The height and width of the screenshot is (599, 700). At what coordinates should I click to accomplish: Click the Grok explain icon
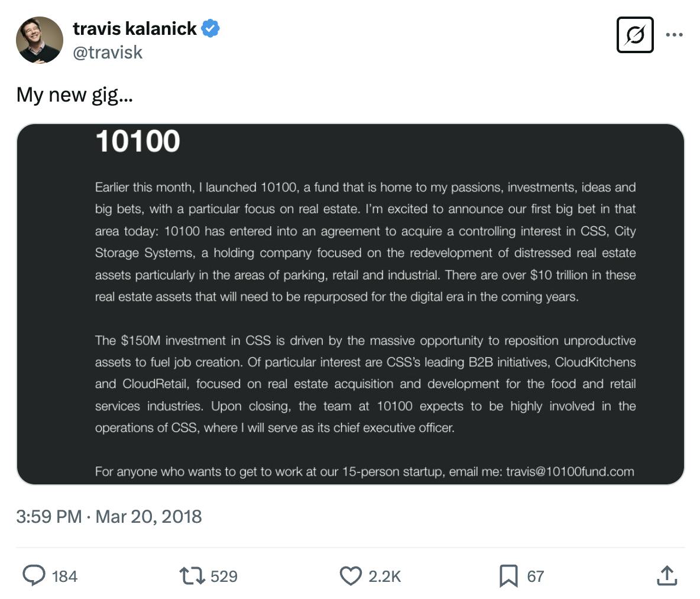(x=634, y=35)
